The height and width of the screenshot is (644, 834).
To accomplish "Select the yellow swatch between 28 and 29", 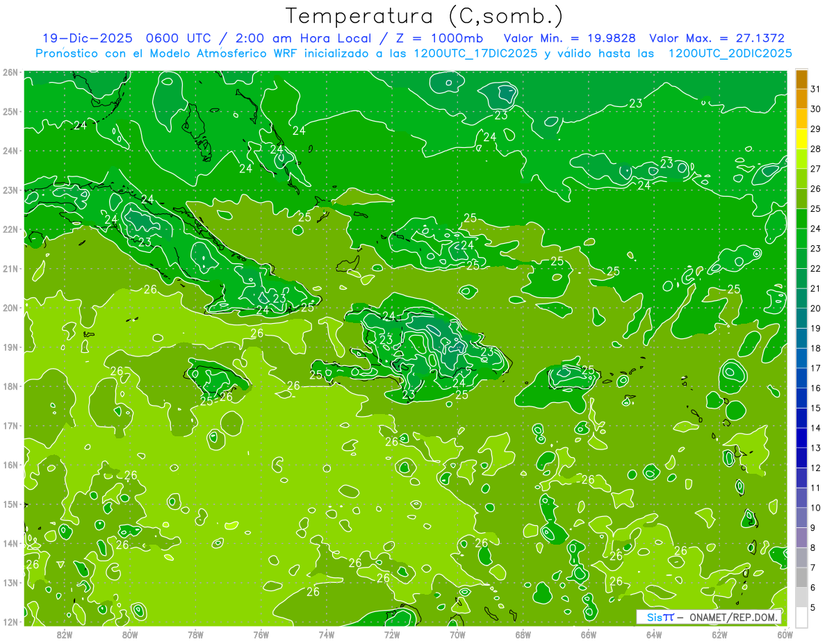I will click(x=801, y=139).
